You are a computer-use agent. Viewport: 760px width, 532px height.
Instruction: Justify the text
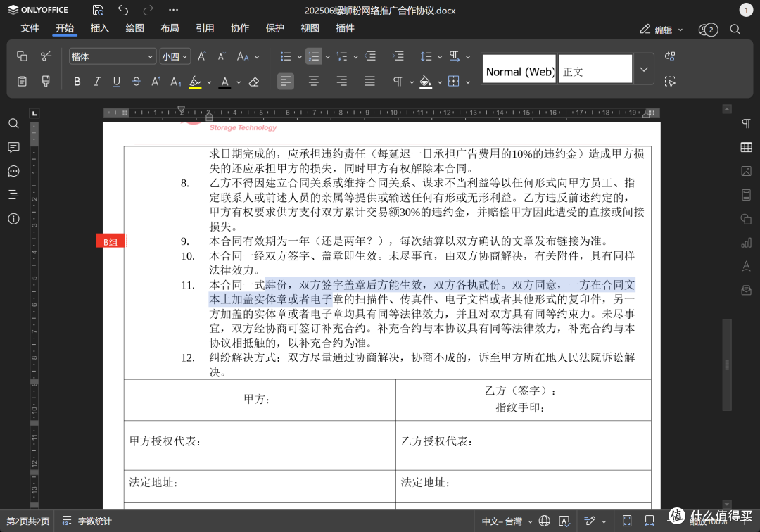click(x=370, y=82)
